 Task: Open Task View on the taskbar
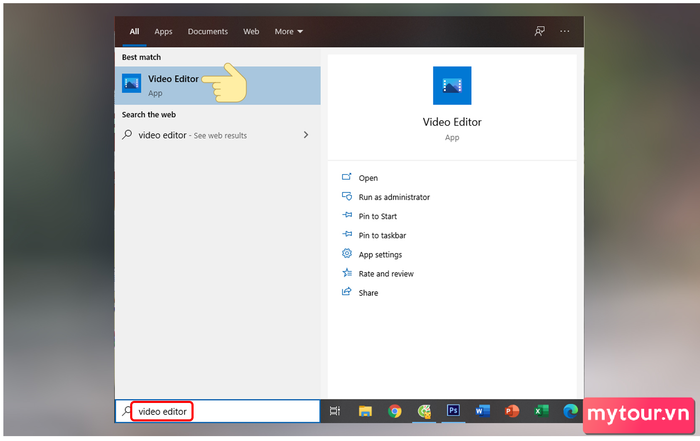click(335, 411)
